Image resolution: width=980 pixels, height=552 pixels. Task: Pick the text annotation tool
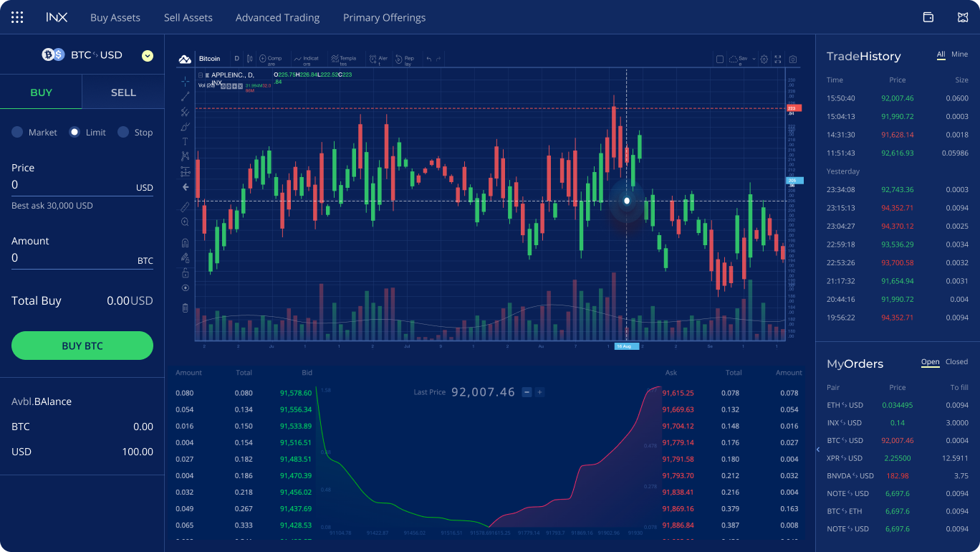185,142
